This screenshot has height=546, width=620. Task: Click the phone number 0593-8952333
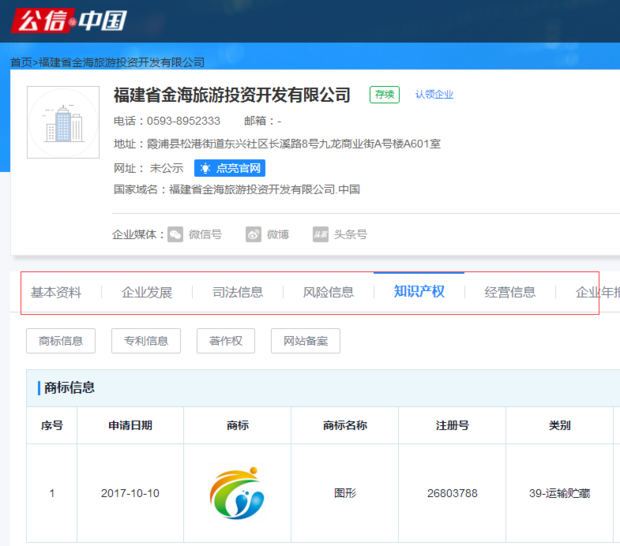(183, 121)
